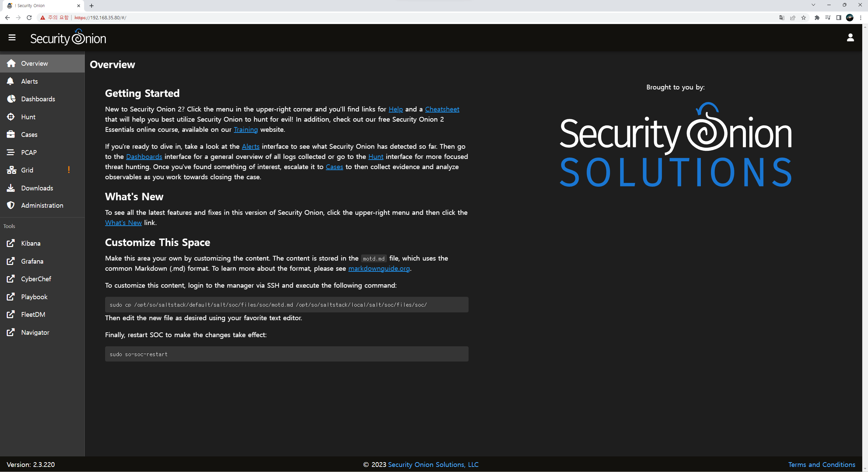Click the Security Onion Solutions logo image

[675, 145]
